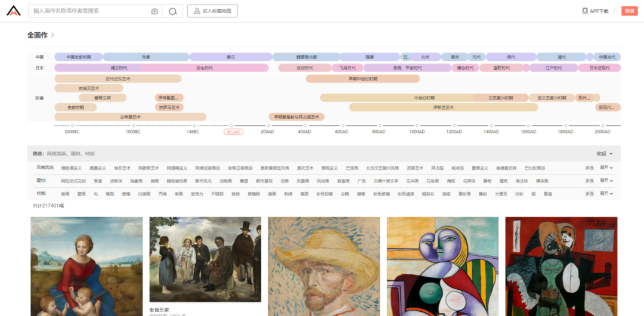Filter by style 北方文艺复兴风格
Image resolution: width=644 pixels, height=316 pixels.
pos(382,168)
